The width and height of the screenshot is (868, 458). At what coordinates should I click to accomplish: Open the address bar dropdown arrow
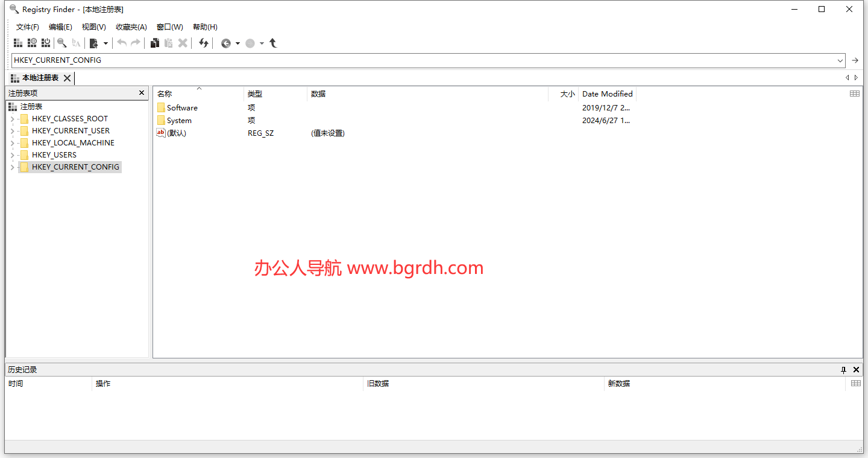(840, 60)
